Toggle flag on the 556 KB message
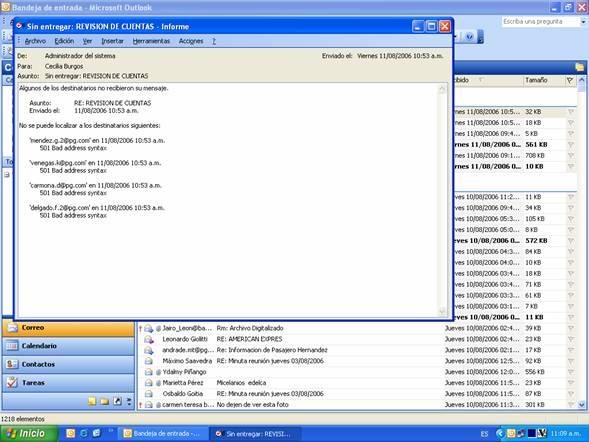The width and height of the screenshot is (589, 442). point(571,372)
